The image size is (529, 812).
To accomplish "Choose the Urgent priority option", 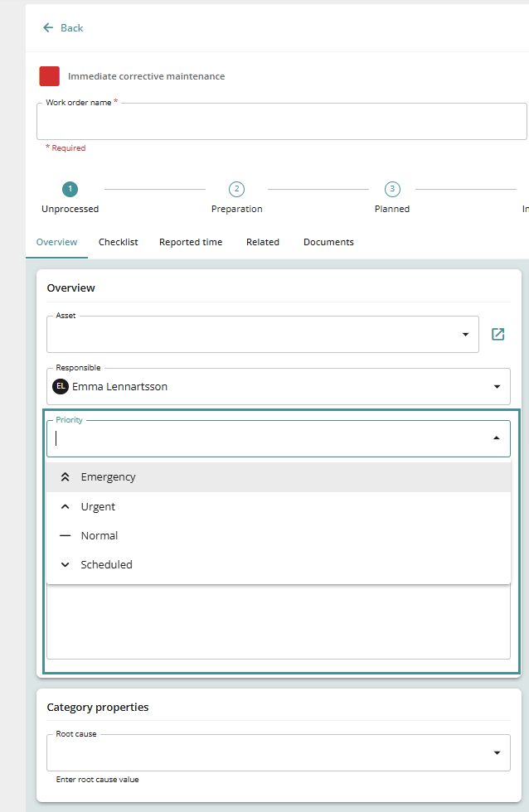I will coord(98,506).
